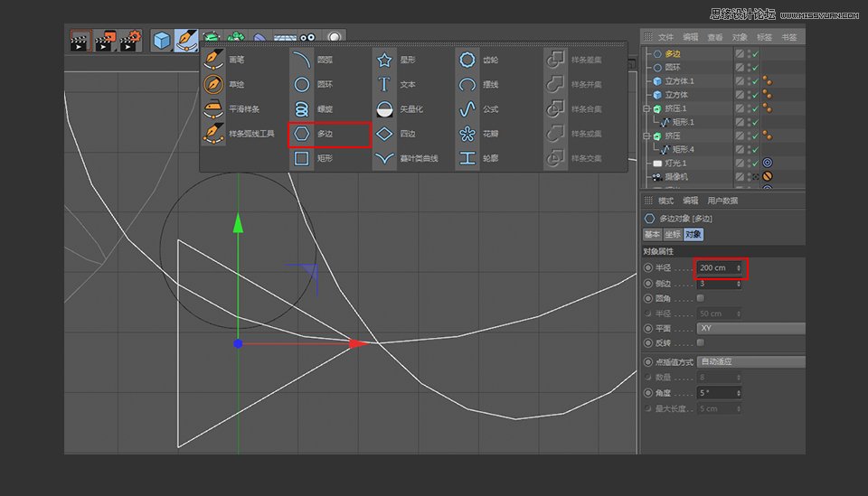
Task: Create a 矩形 rectangle spline
Action: coord(312,158)
